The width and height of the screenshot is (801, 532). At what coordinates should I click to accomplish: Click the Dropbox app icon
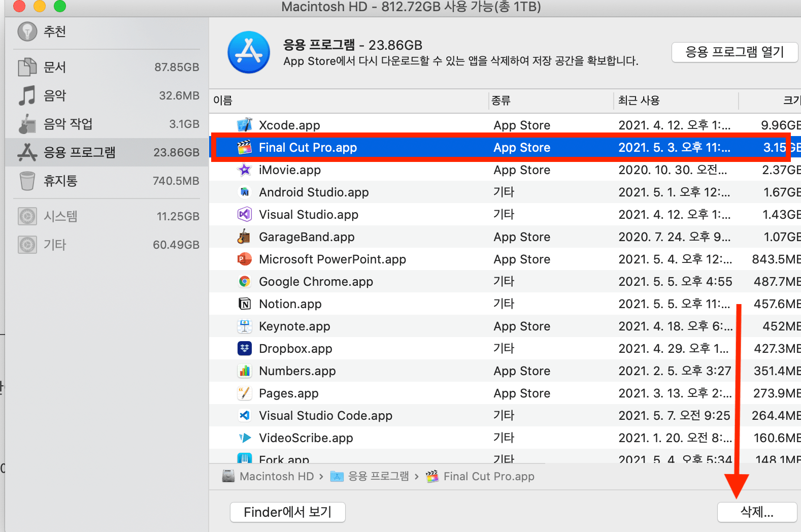click(245, 348)
